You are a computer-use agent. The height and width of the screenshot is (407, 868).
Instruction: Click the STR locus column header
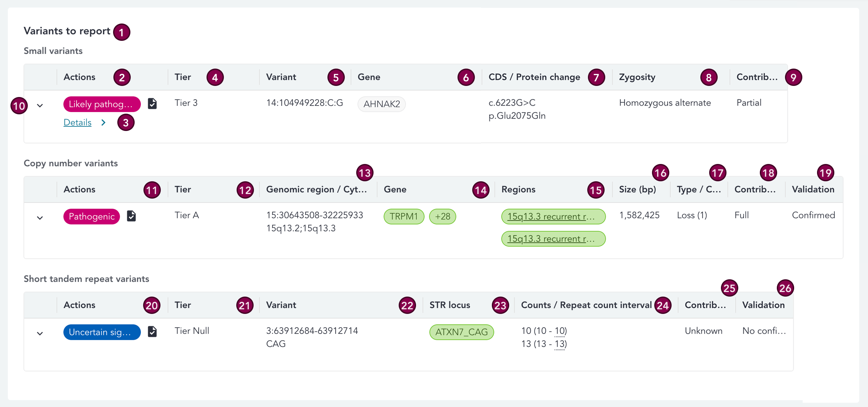[x=449, y=305]
